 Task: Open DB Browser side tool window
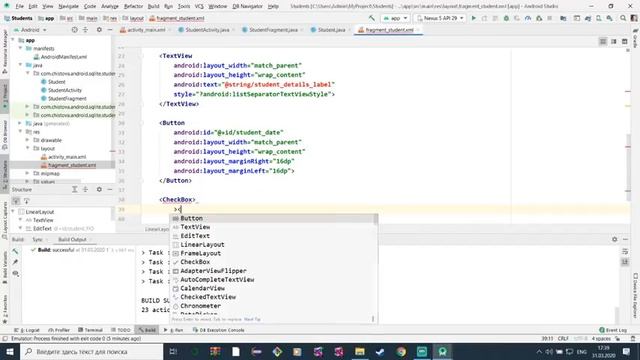click(x=4, y=134)
